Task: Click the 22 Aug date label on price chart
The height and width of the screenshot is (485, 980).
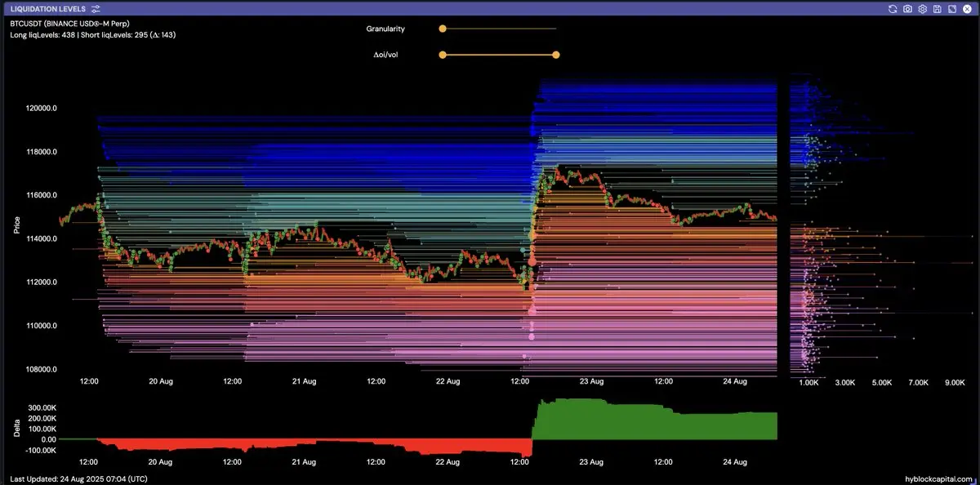Action: tap(448, 381)
